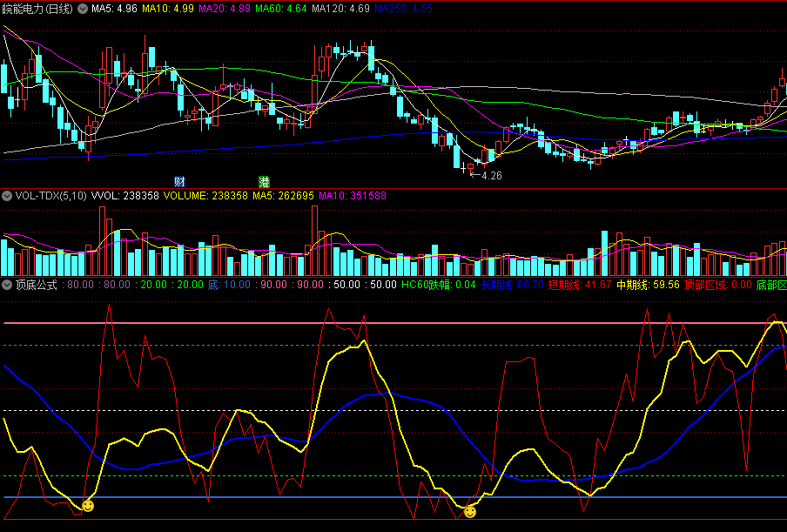Screen dimensions: 787x532
Task: Click the 财 financial marker icon
Action: [179, 181]
